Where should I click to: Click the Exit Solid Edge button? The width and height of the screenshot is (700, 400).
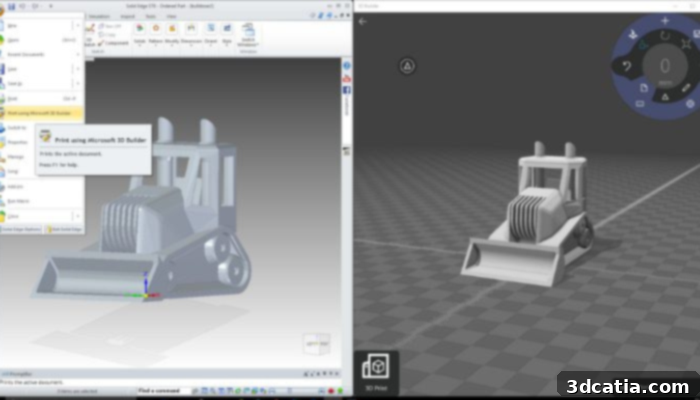[64, 229]
